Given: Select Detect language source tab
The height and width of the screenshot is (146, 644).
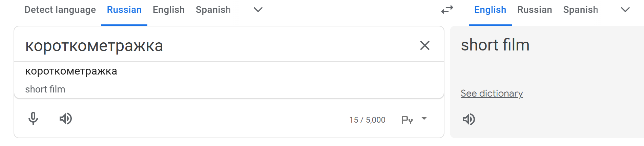Looking at the screenshot, I should coord(60,10).
